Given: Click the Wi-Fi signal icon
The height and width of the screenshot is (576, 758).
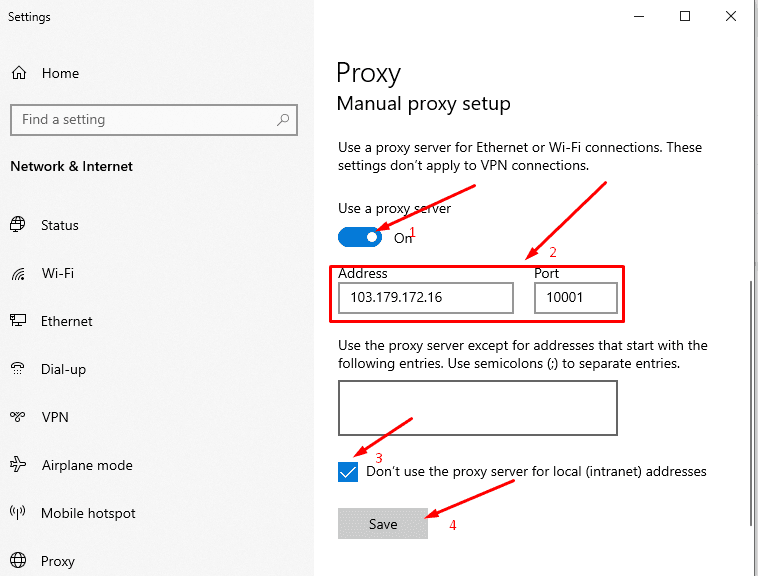Looking at the screenshot, I should [x=18, y=274].
